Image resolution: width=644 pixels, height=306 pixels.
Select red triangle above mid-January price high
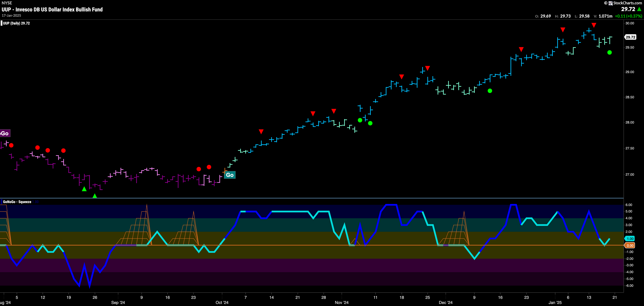(594, 25)
